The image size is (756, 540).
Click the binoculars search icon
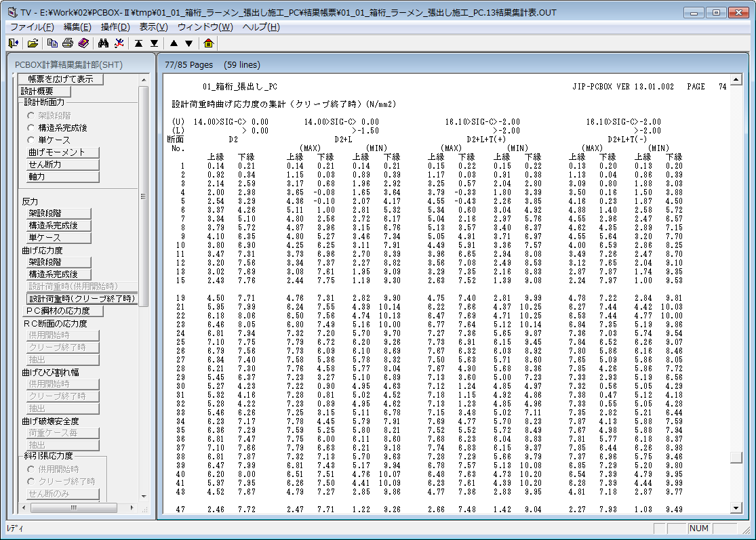coord(104,43)
